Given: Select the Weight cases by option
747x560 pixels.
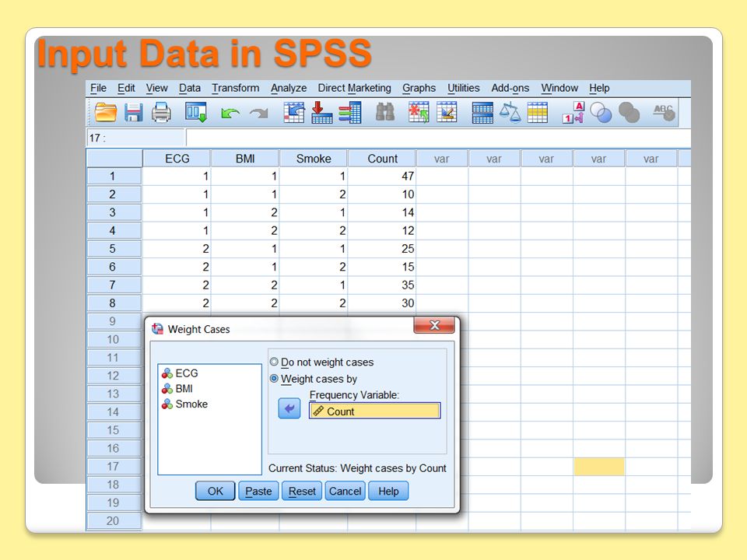Looking at the screenshot, I should 314,379.
